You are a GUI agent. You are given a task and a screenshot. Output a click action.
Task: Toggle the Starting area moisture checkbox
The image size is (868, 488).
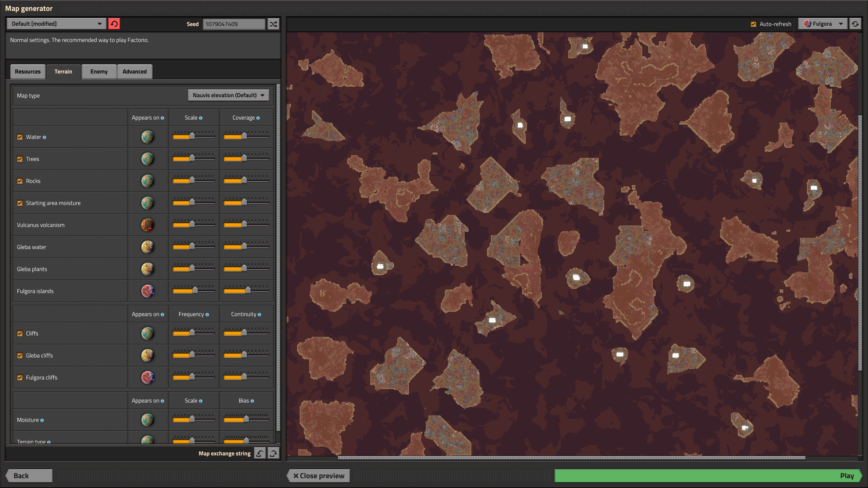[x=20, y=203]
